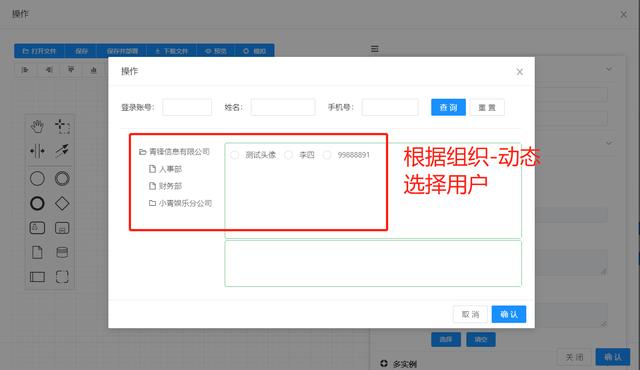
Task: Activate the create/remove space tool
Action: (x=37, y=151)
